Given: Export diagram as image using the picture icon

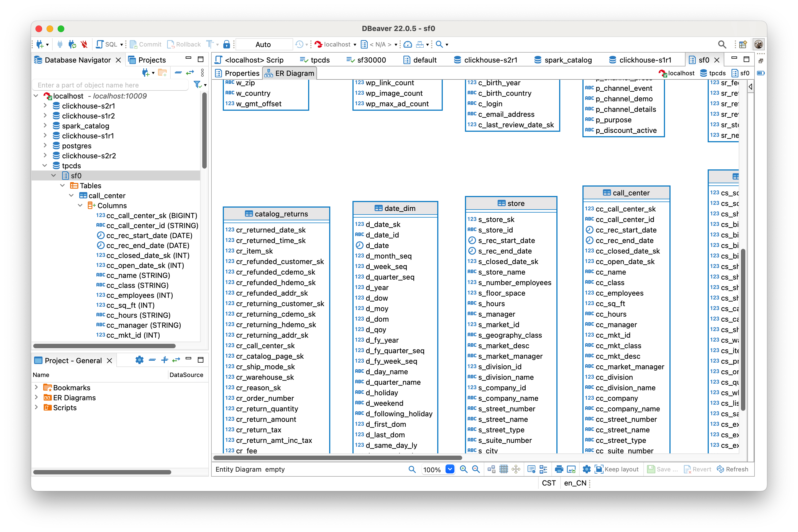Looking at the screenshot, I should tap(572, 469).
